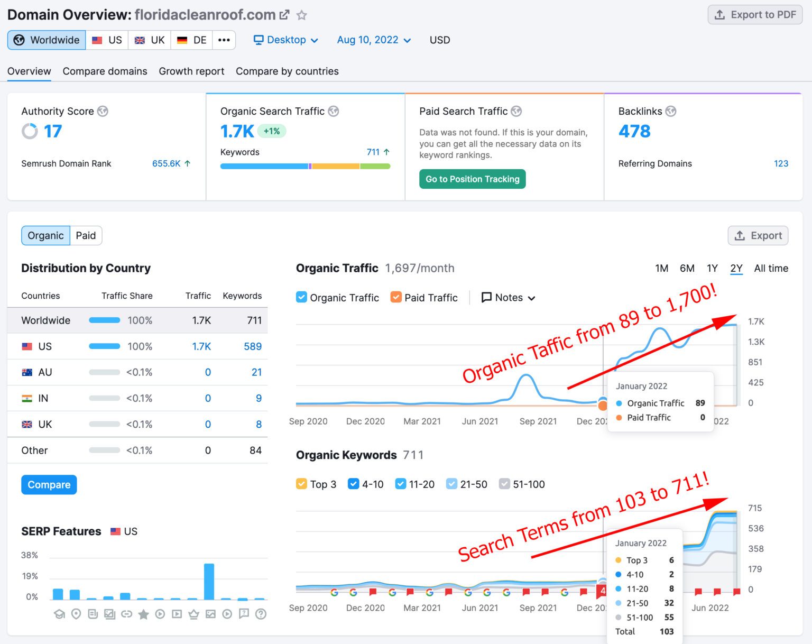This screenshot has width=812, height=644.
Task: Click the globe icon beside Backlinks
Action: point(671,111)
